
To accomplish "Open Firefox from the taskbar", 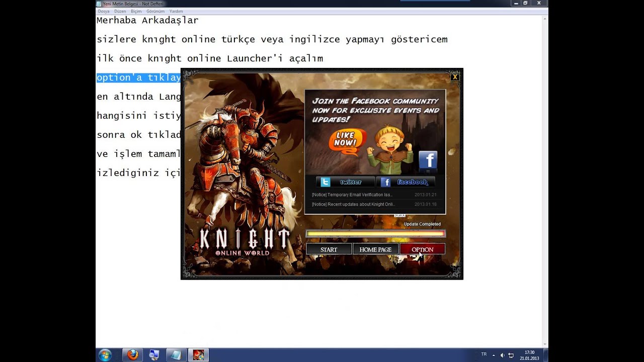I will 132,355.
